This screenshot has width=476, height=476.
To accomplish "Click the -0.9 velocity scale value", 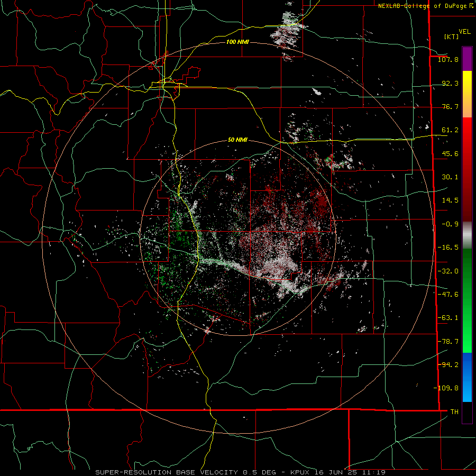I will click(x=450, y=224).
